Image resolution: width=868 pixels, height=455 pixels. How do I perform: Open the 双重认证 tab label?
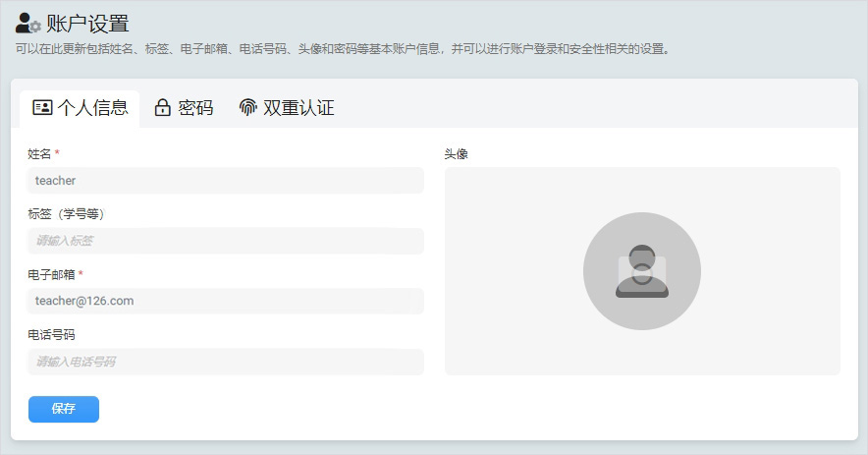point(298,108)
